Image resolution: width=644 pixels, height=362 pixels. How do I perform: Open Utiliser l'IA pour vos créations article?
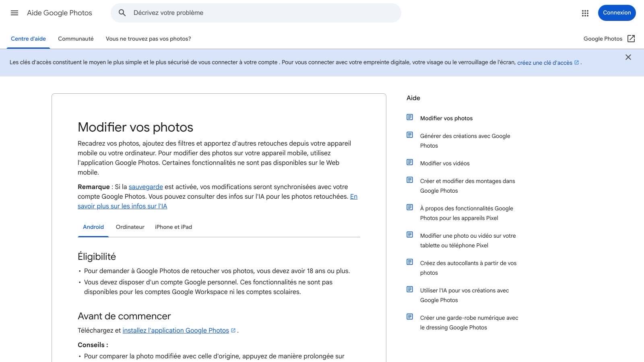[x=464, y=295]
